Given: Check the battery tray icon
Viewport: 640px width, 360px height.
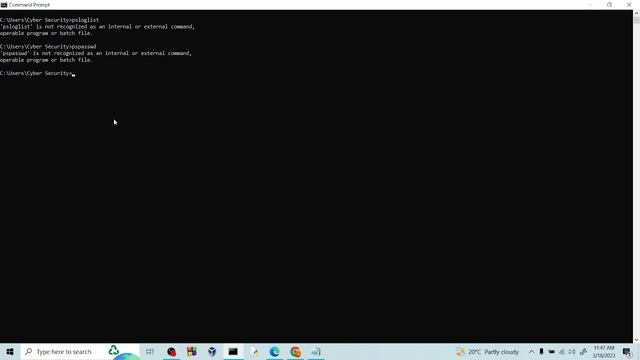Looking at the screenshot, I should [x=551, y=351].
